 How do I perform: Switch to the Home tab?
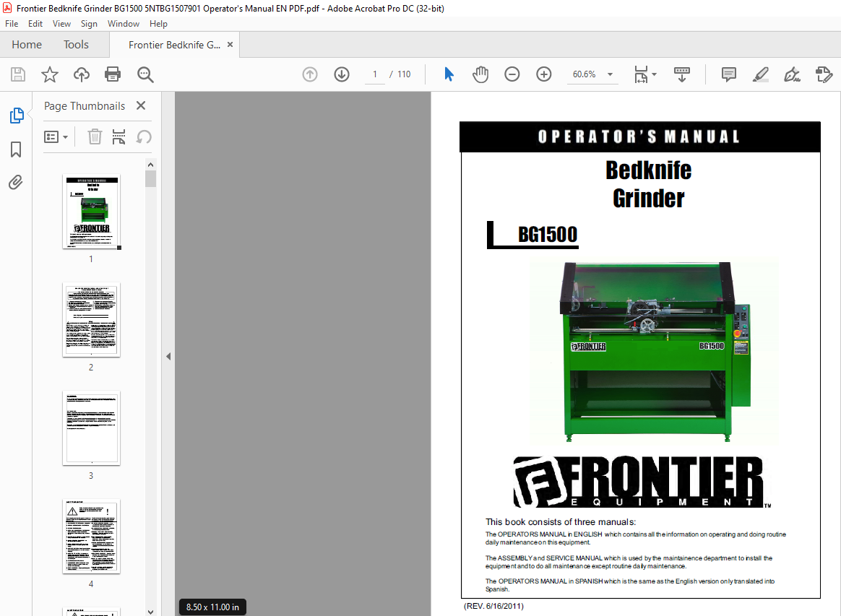[x=27, y=45]
